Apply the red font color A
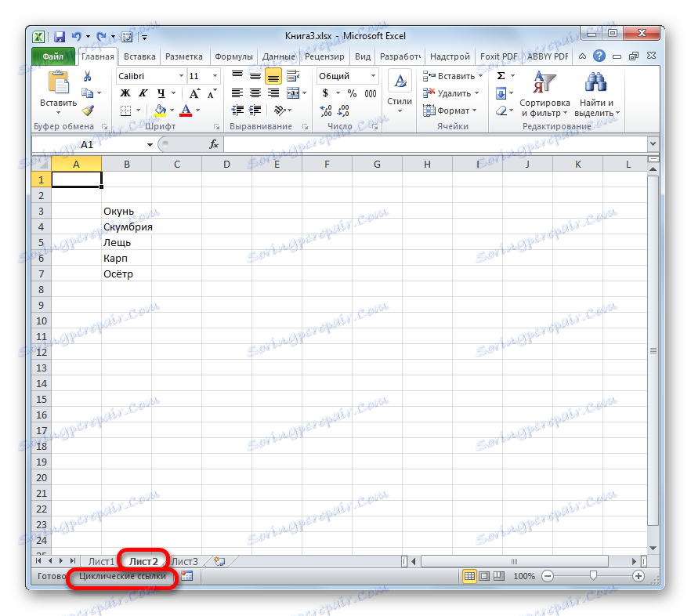This screenshot has width=691, height=616. click(186, 111)
